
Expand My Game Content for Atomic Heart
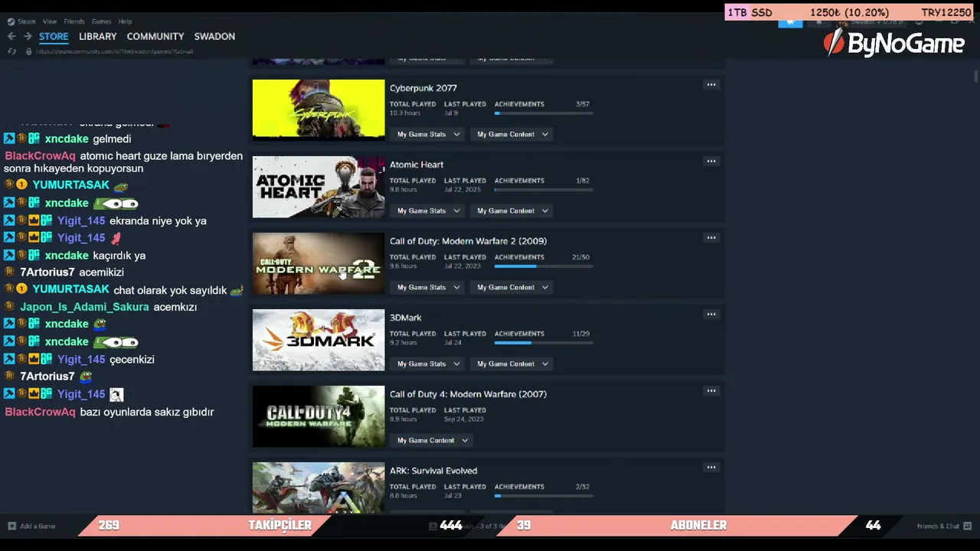pyautogui.click(x=513, y=210)
